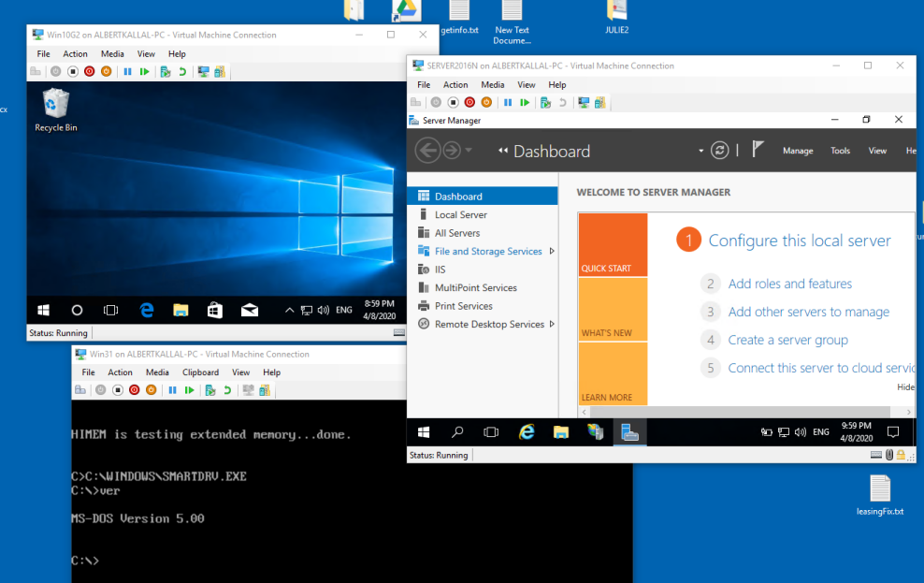924x583 pixels.
Task: Click Revert icon in Win31 toolbar
Action: tap(227, 389)
